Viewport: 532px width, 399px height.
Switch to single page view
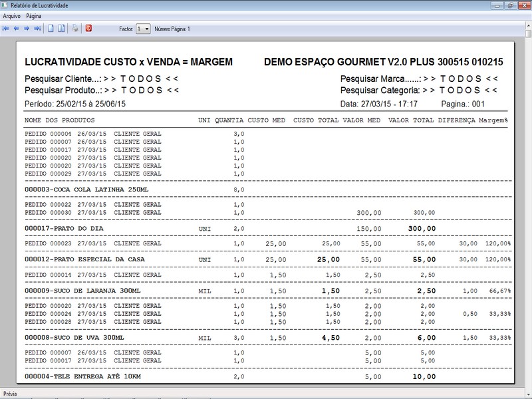click(51, 29)
